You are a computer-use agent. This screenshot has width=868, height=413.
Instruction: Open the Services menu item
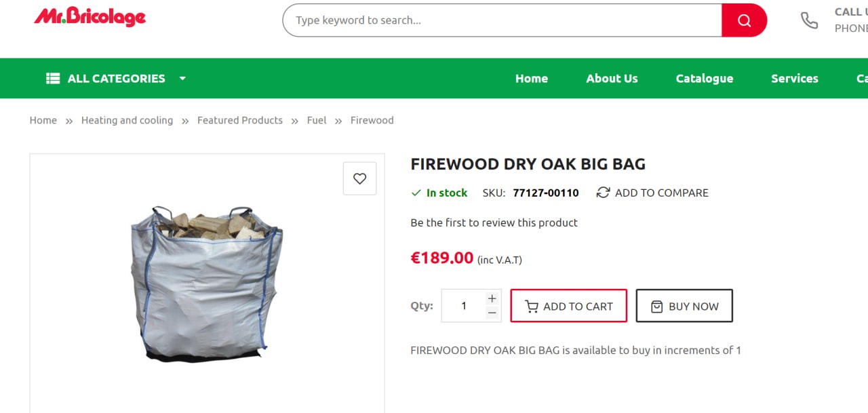(794, 79)
